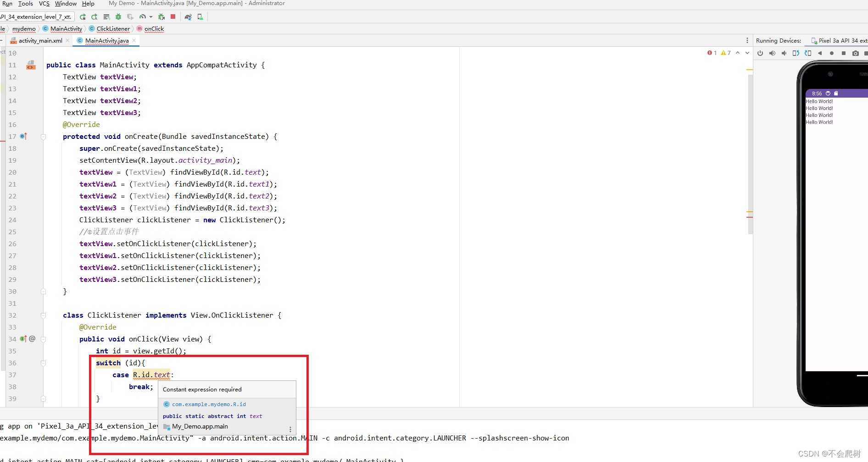Click Attach Debugger to Android Process icon
This screenshot has height=462, width=868.
pos(161,17)
